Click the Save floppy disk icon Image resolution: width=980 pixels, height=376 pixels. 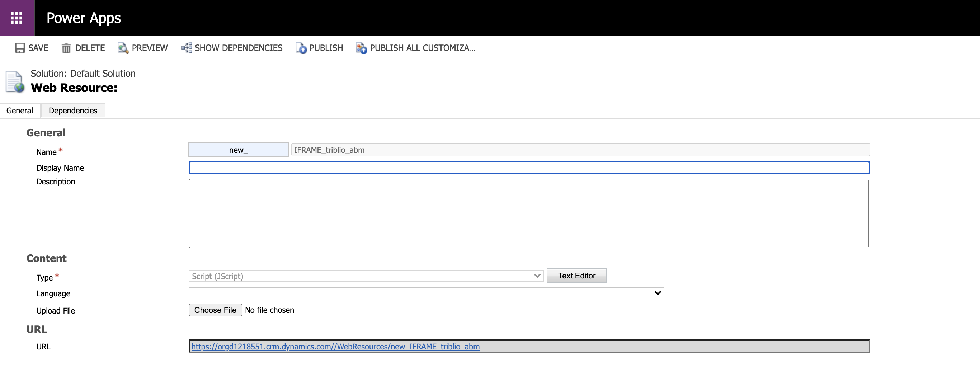point(20,48)
